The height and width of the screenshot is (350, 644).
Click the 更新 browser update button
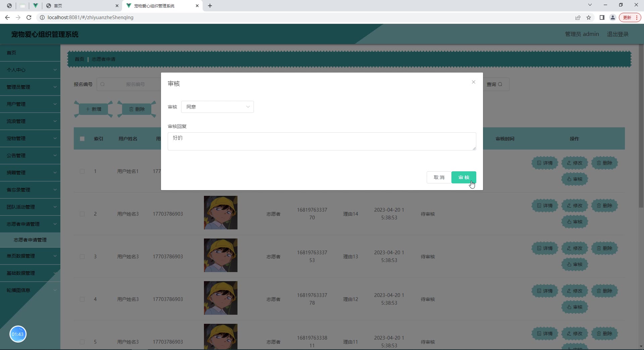(630, 17)
